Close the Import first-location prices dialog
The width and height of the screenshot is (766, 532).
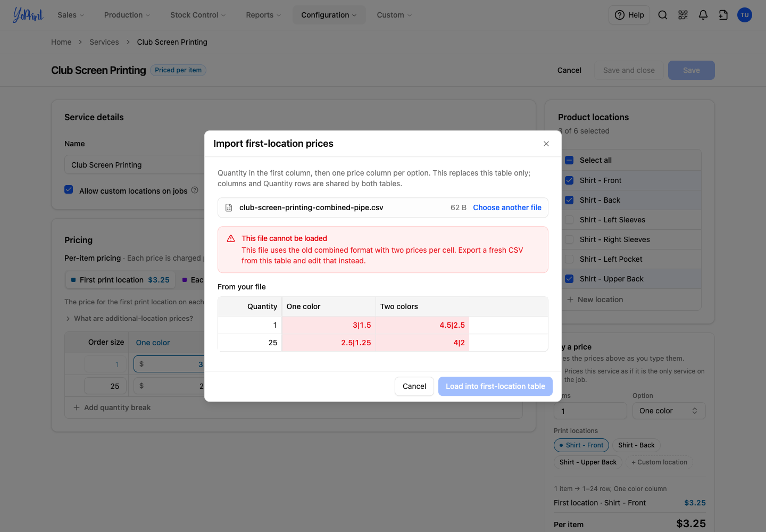click(546, 144)
